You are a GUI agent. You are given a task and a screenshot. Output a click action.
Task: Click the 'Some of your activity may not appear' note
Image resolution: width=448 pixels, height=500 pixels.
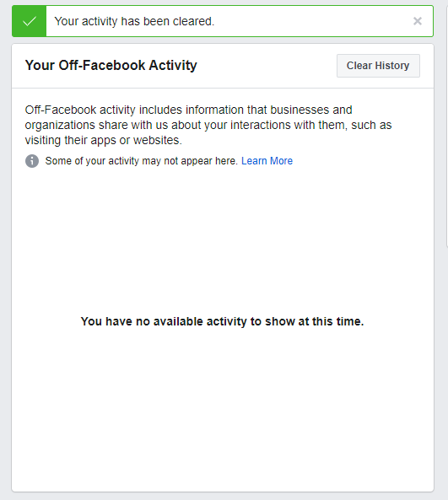coord(142,161)
